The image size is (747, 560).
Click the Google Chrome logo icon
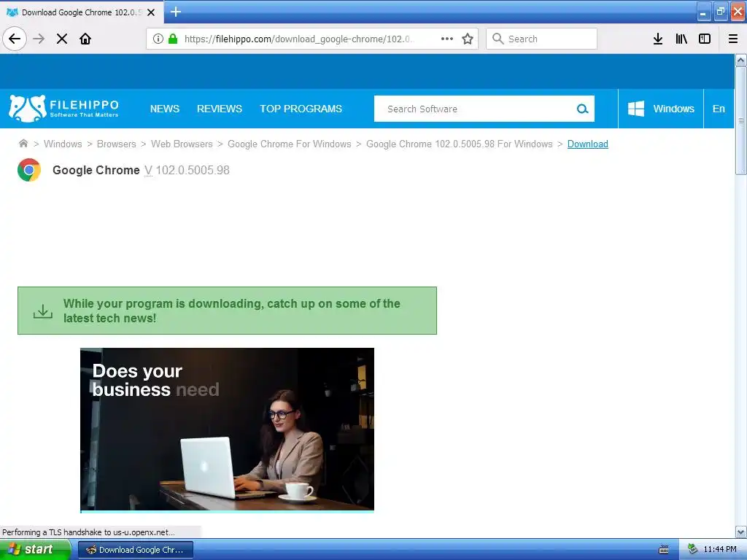point(29,170)
